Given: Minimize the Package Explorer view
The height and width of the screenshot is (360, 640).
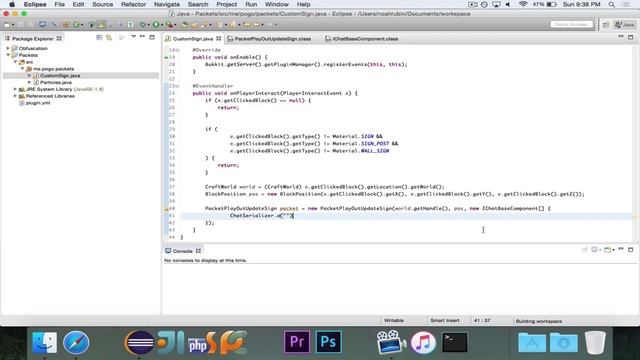Looking at the screenshot, I should point(142,37).
